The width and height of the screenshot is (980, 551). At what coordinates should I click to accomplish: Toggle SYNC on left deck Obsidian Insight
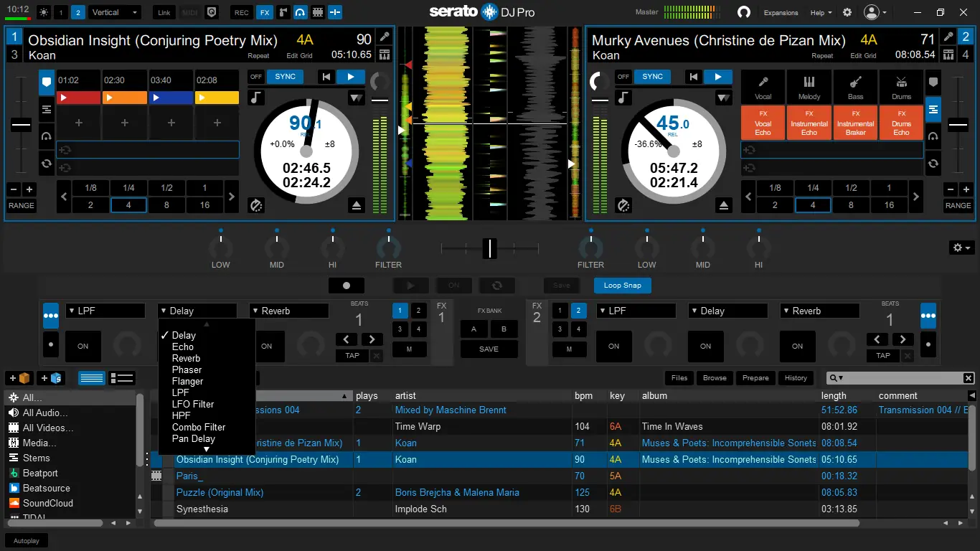(x=285, y=77)
